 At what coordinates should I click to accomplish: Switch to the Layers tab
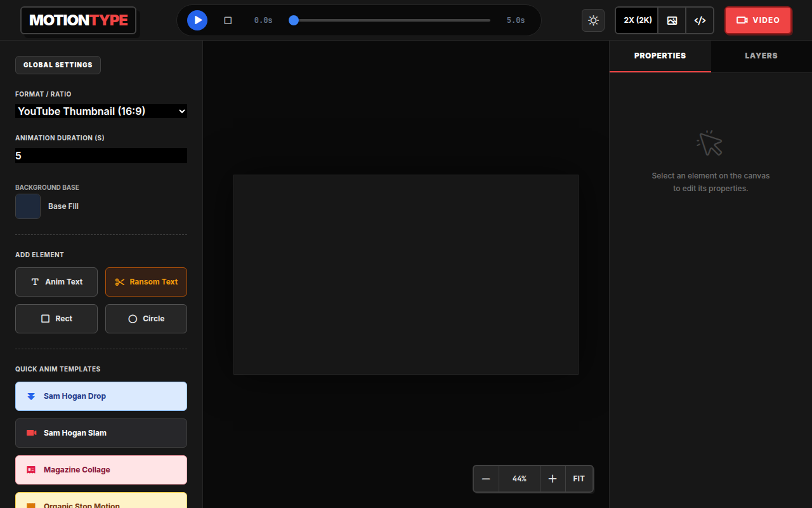pos(761,56)
